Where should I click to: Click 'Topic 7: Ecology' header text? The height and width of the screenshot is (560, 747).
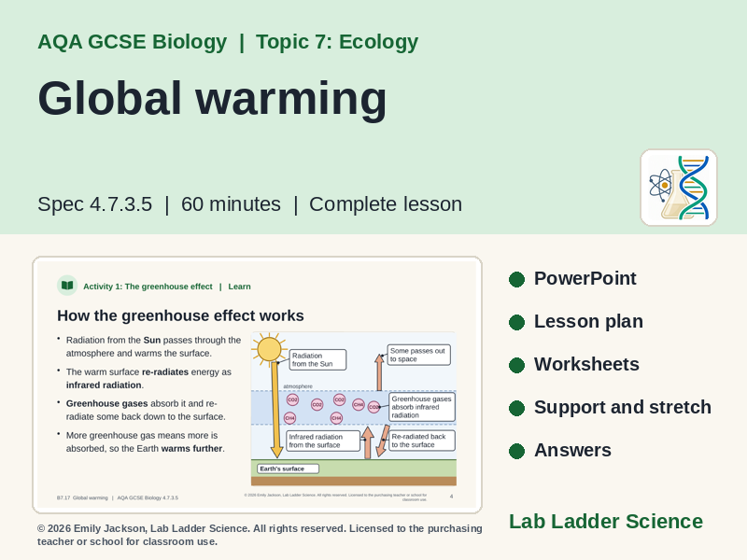pos(337,42)
